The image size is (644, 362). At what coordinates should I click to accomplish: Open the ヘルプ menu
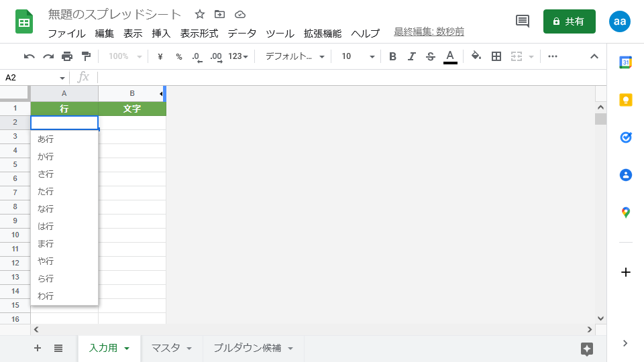365,34
